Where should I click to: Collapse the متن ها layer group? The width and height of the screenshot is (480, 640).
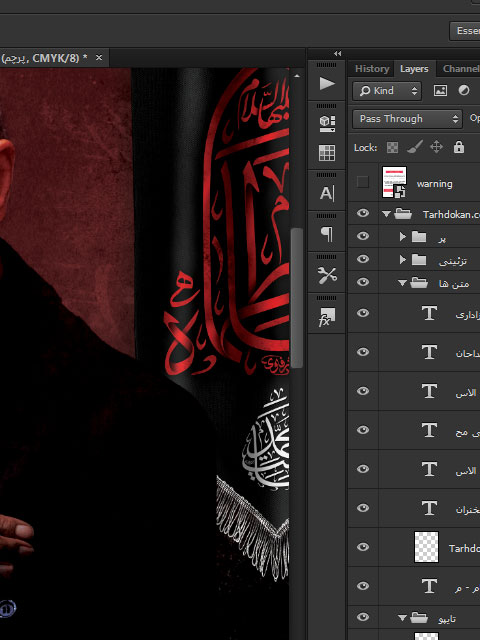coord(402,282)
